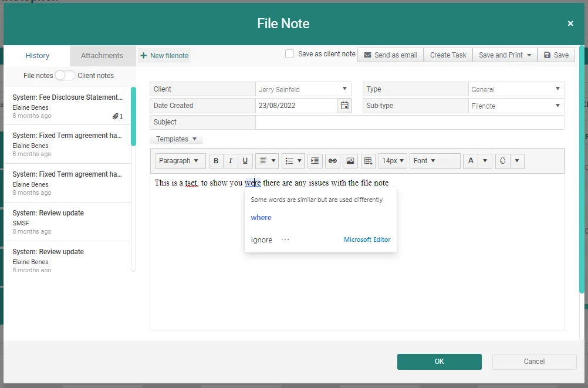Toggle bold formatting in the editor
The height and width of the screenshot is (388, 588).
pos(216,161)
